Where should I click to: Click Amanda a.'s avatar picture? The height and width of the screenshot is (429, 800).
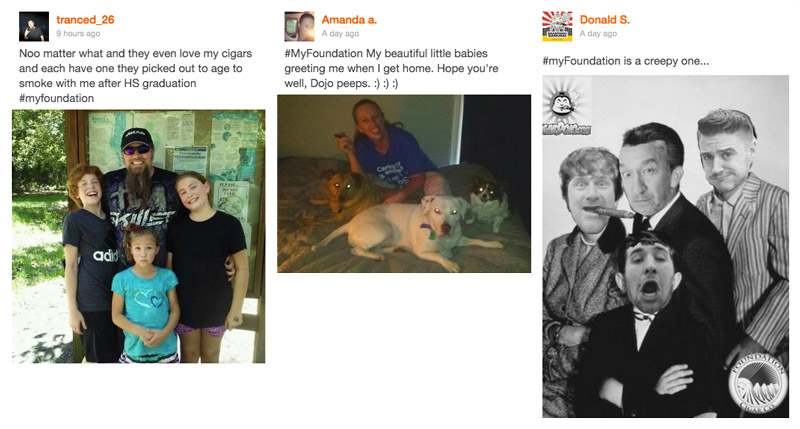click(299, 27)
